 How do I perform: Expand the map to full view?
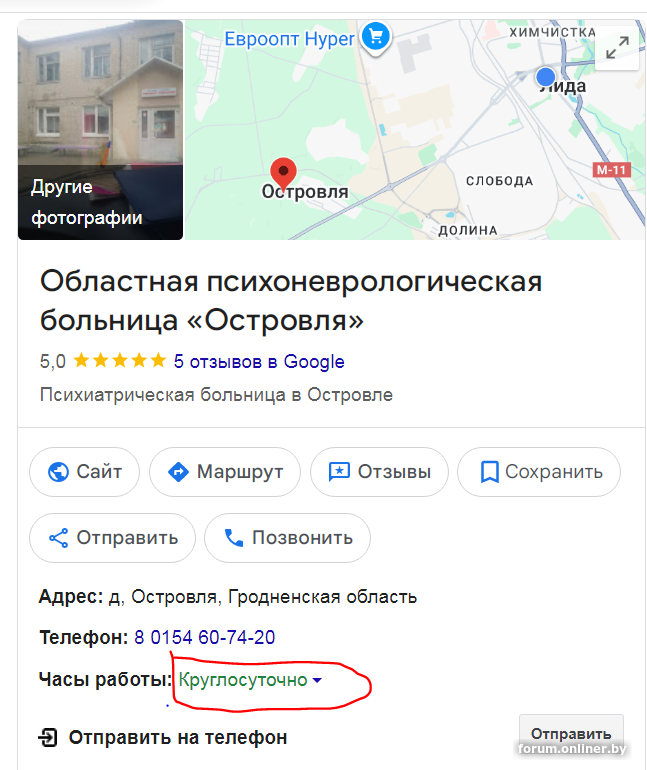[x=617, y=48]
